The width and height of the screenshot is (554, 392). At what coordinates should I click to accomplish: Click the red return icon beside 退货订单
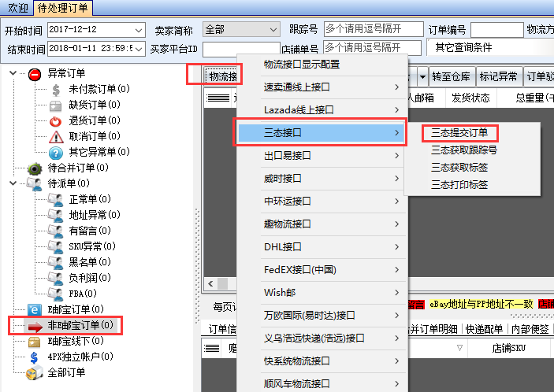click(x=55, y=121)
